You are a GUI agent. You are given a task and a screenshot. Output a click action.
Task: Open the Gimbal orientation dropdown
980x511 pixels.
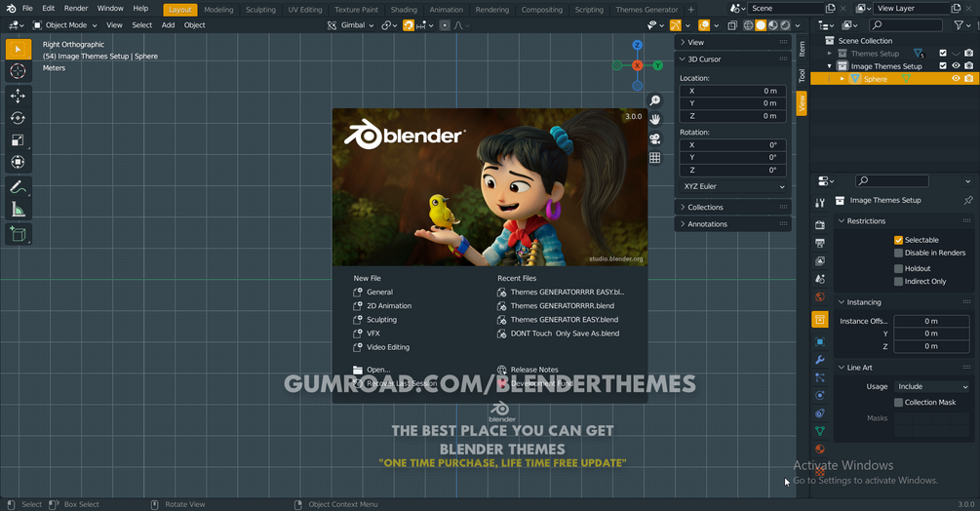click(x=351, y=25)
